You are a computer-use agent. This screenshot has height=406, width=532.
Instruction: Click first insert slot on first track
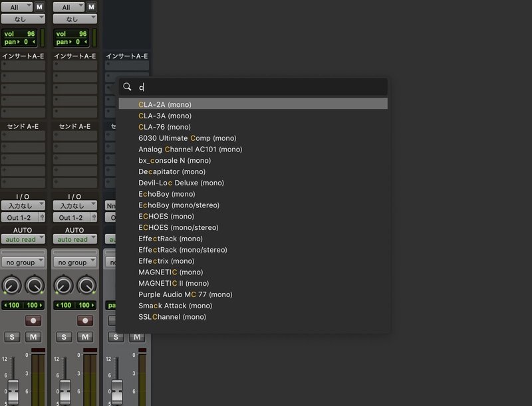click(23, 65)
